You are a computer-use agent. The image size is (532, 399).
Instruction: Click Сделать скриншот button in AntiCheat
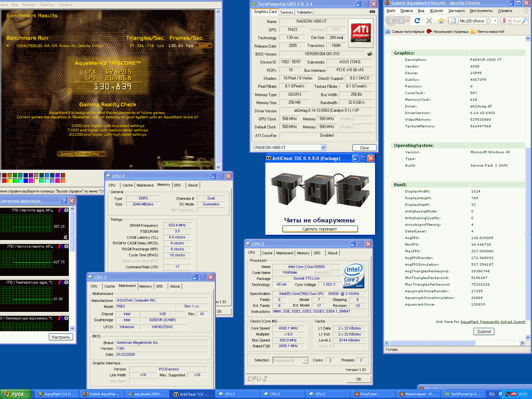pyautogui.click(x=320, y=229)
